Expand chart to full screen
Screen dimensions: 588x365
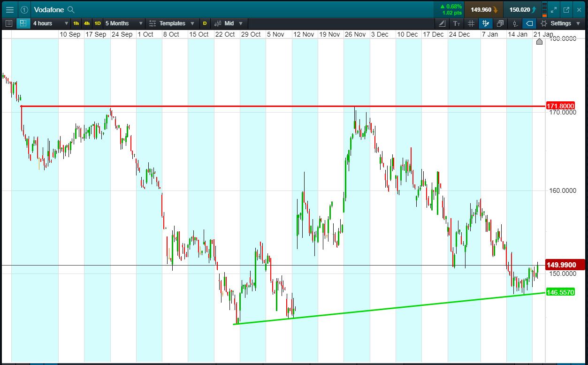click(x=554, y=9)
